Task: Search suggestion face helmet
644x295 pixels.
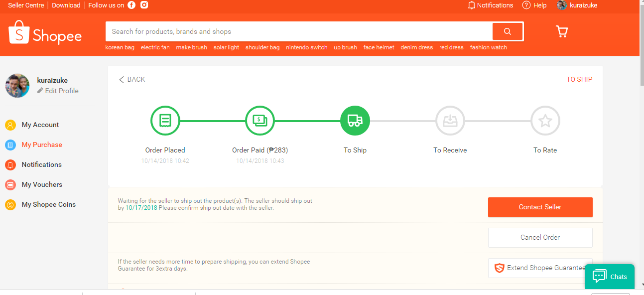Action: tap(379, 47)
